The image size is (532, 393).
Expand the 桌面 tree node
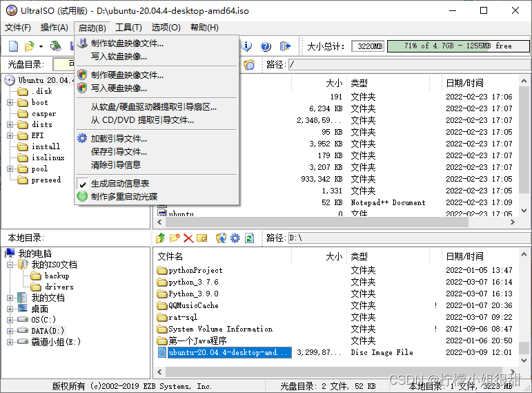[x=10, y=309]
